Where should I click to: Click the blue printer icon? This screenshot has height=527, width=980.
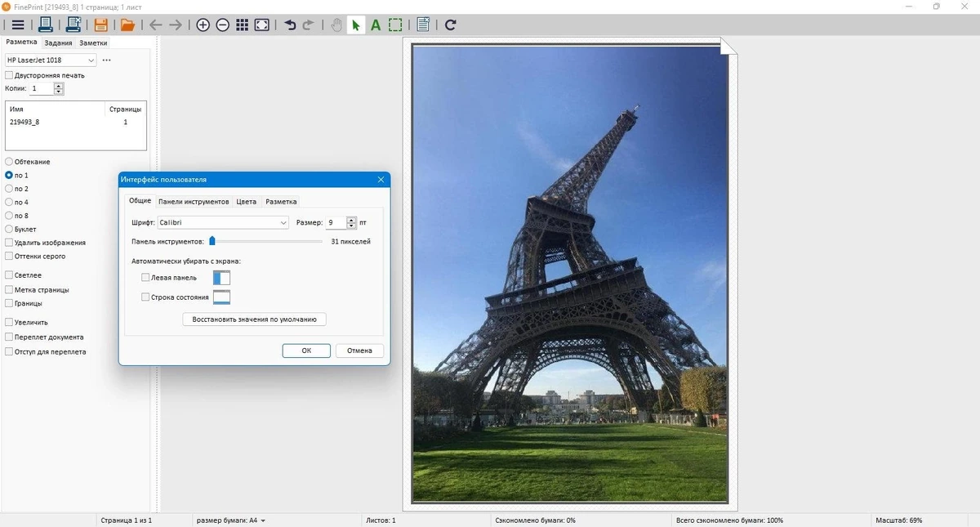coord(46,25)
